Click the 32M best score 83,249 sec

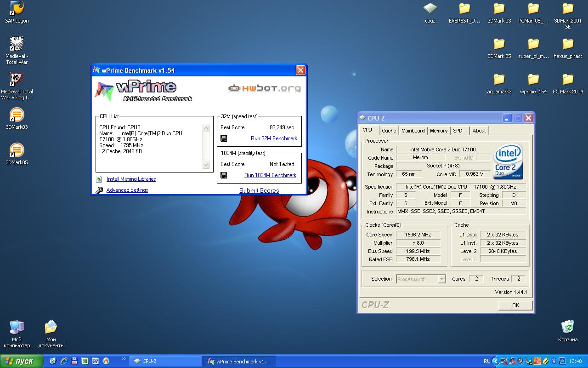[282, 127]
